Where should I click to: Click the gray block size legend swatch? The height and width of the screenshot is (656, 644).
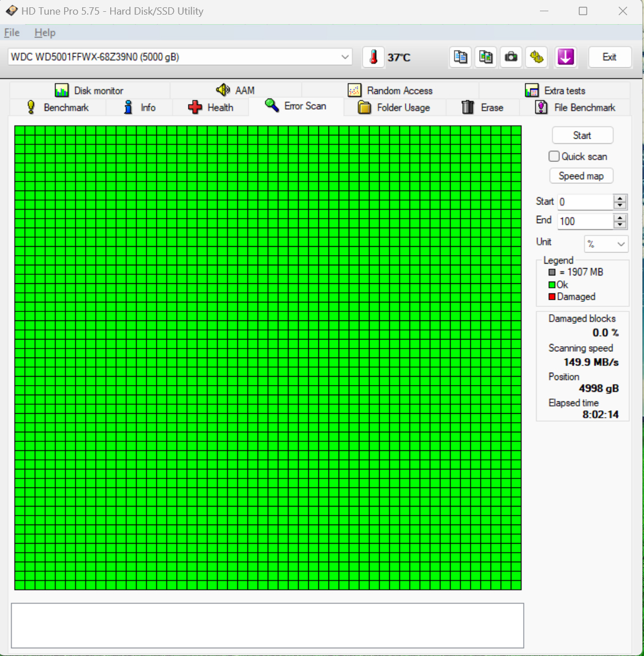[552, 273]
